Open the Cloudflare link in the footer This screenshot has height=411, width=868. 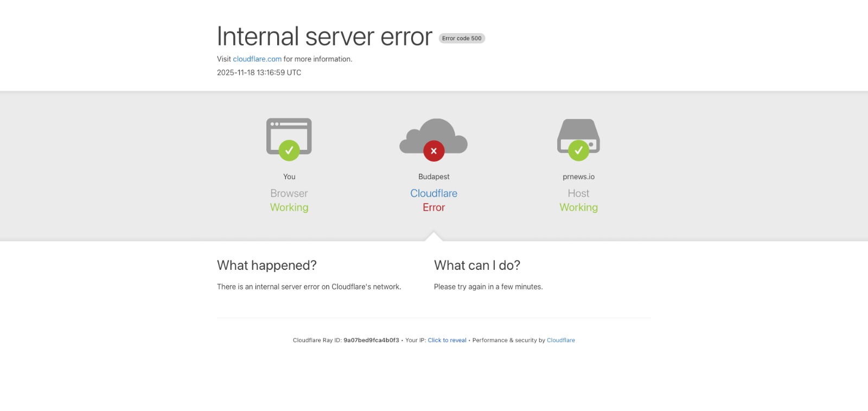pos(561,340)
